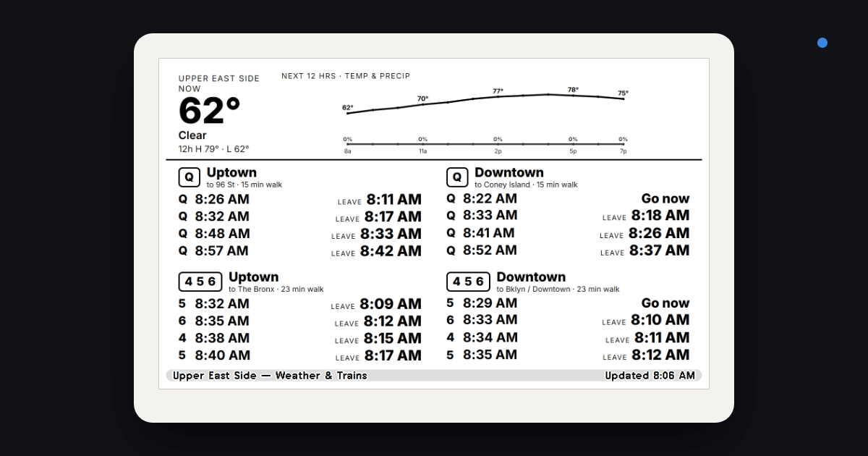
Task: Click the 'LEAVE 8:09 AM' time
Action: point(376,304)
